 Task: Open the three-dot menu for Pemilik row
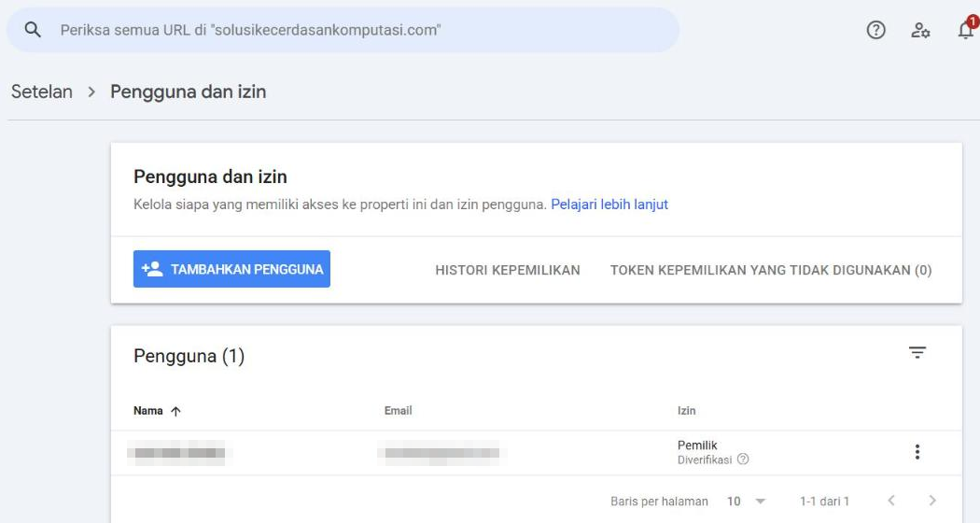(x=917, y=452)
